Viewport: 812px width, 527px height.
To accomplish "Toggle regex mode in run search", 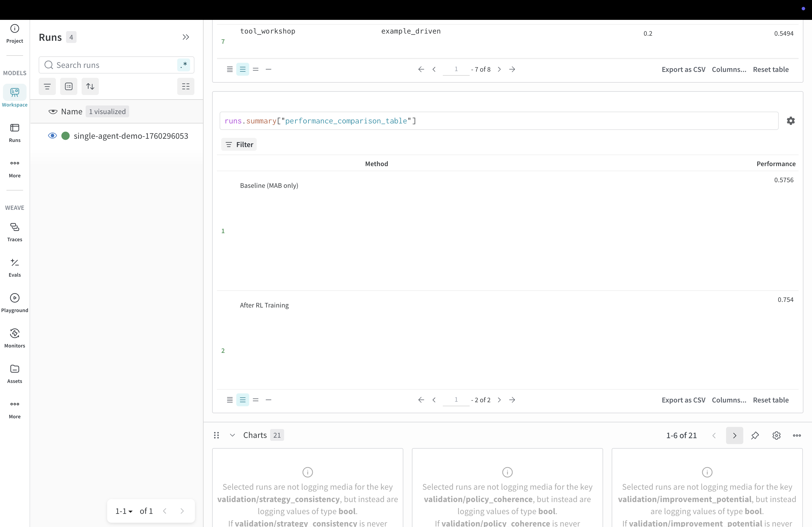I will (184, 65).
